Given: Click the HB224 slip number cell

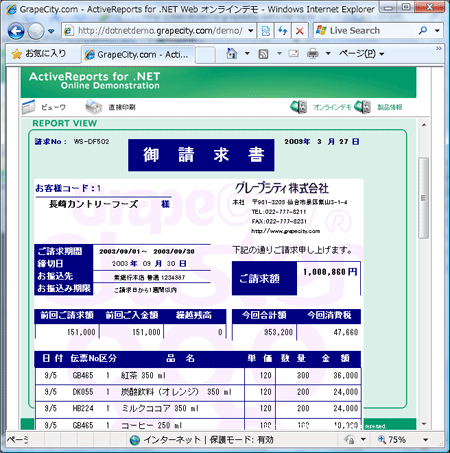Looking at the screenshot, I should click(x=83, y=408).
